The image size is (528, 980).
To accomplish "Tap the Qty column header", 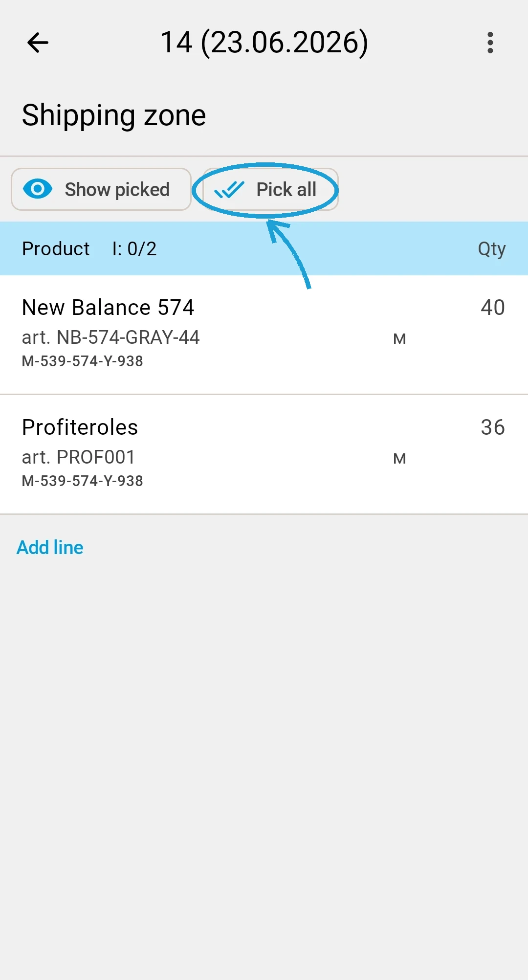I will click(492, 249).
